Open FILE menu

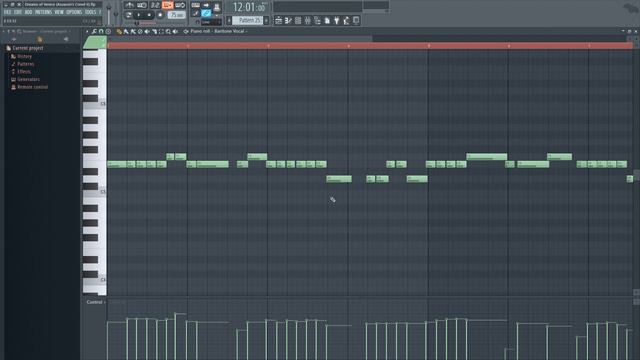[x=7, y=12]
